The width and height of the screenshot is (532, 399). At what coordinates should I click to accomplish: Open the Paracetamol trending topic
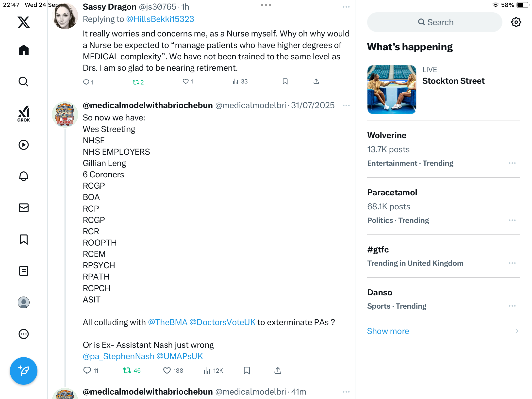[x=392, y=193]
